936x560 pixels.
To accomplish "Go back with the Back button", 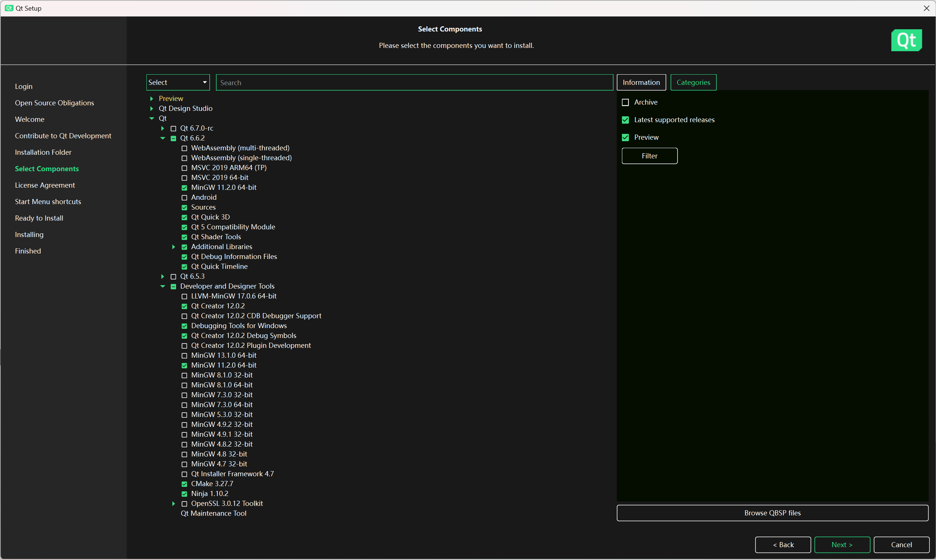I will tap(783, 545).
